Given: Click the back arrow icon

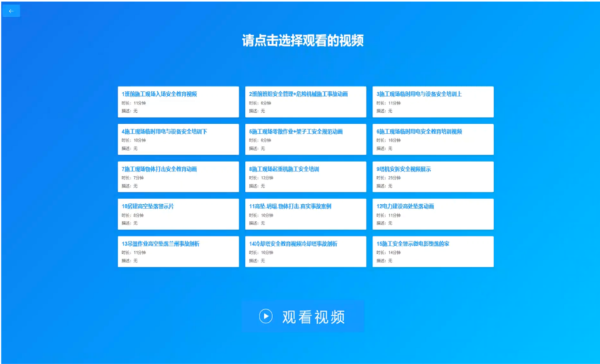Looking at the screenshot, I should pos(11,11).
